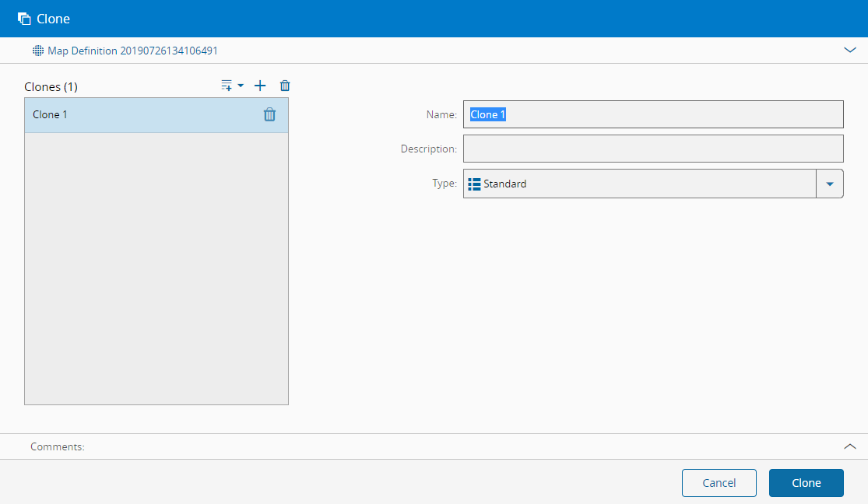
Task: Add a new clone with the plus icon
Action: point(260,86)
